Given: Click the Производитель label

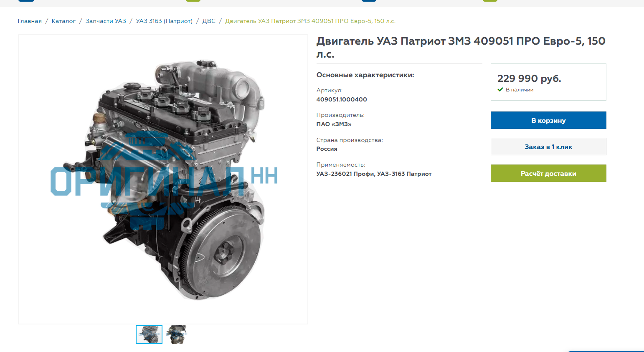Looking at the screenshot, I should pos(340,115).
